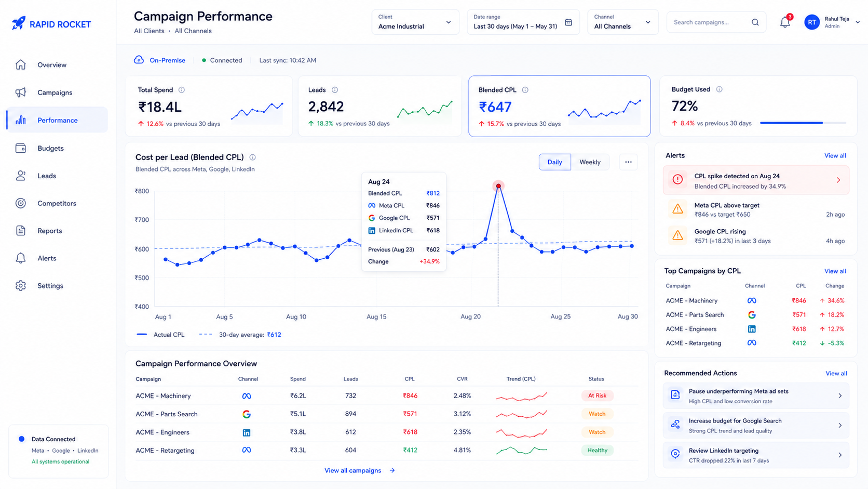Open Budgets in sidebar

(x=57, y=148)
